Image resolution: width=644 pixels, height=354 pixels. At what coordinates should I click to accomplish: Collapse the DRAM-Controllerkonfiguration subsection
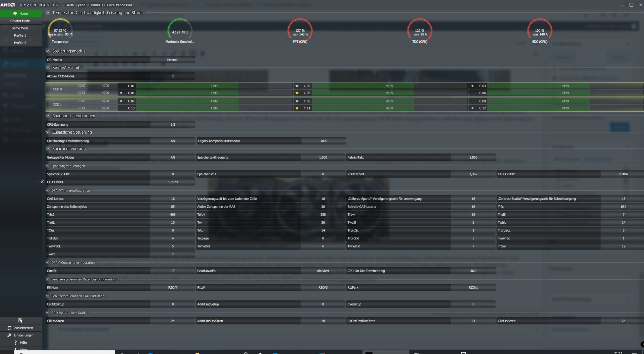[x=47, y=262]
